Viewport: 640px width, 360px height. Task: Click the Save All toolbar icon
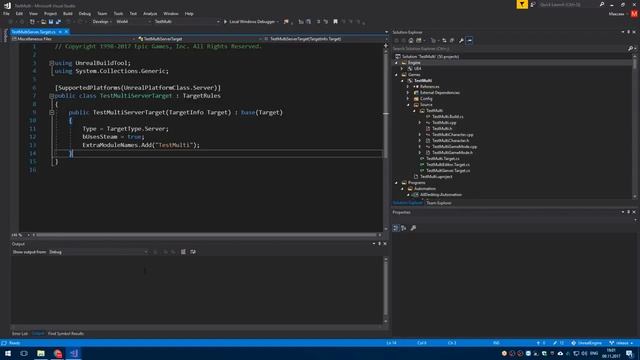[x=58, y=22]
